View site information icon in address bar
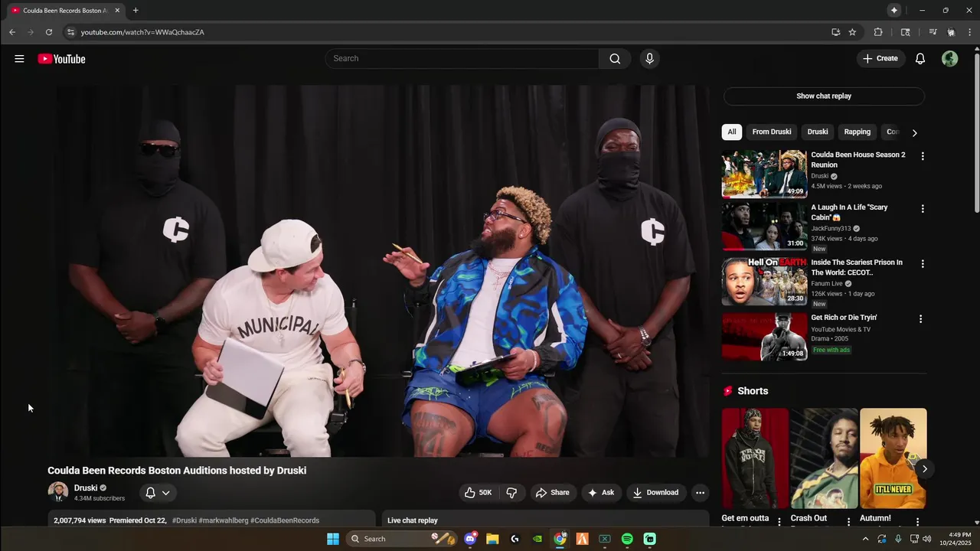Image resolution: width=980 pixels, height=551 pixels. pos(70,32)
